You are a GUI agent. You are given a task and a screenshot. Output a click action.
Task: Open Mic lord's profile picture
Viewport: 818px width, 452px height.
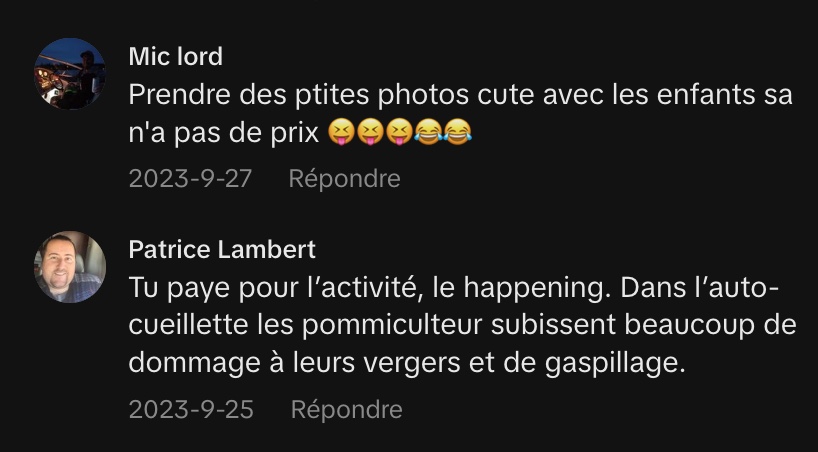[x=70, y=74]
